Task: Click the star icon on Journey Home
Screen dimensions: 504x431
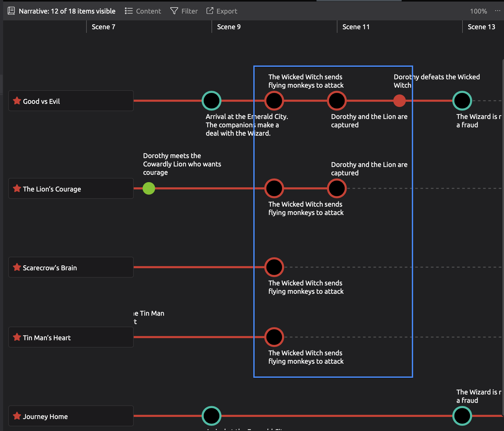Action: click(x=17, y=416)
